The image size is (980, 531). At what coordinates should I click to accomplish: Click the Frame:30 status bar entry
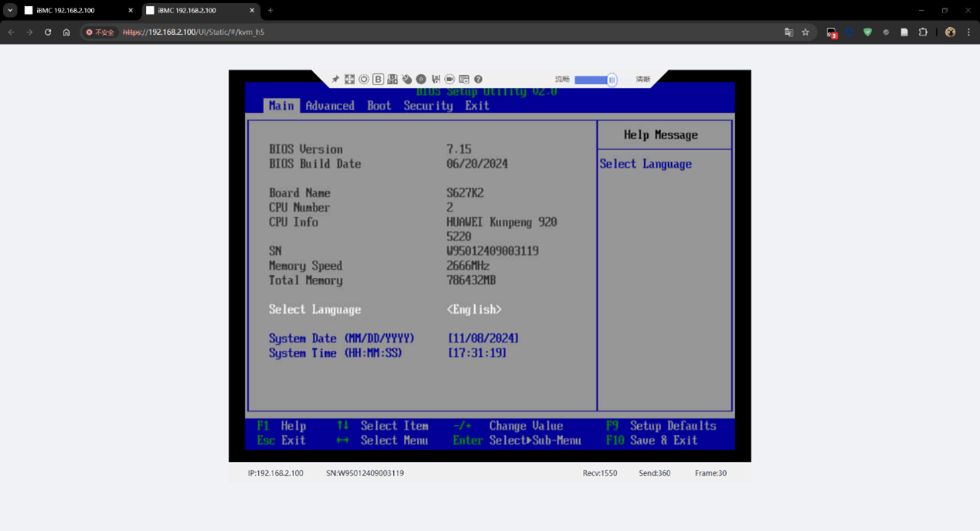tap(710, 473)
